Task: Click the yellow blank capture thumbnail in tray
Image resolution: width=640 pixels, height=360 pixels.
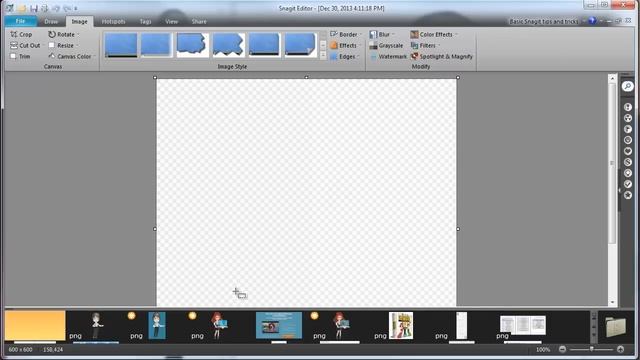Action: 35,326
